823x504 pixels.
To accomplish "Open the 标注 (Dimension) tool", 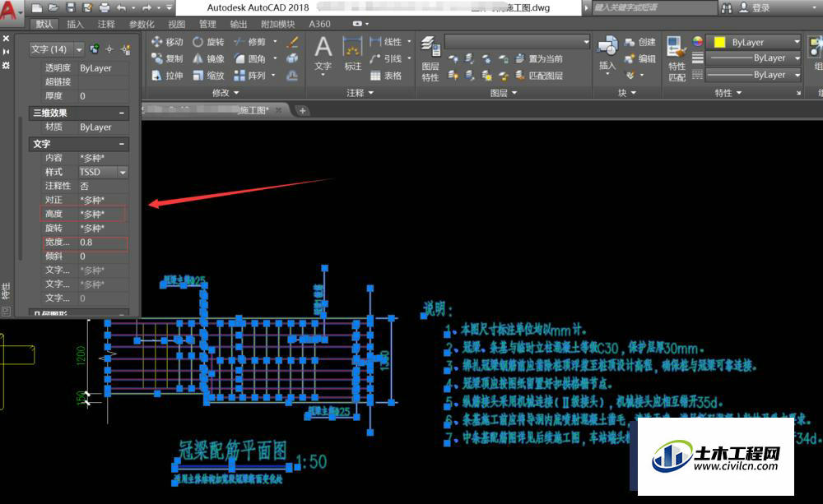I will [353, 54].
